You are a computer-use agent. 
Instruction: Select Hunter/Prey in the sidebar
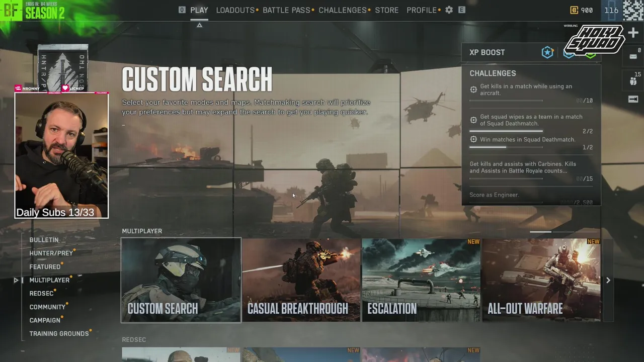(x=51, y=253)
